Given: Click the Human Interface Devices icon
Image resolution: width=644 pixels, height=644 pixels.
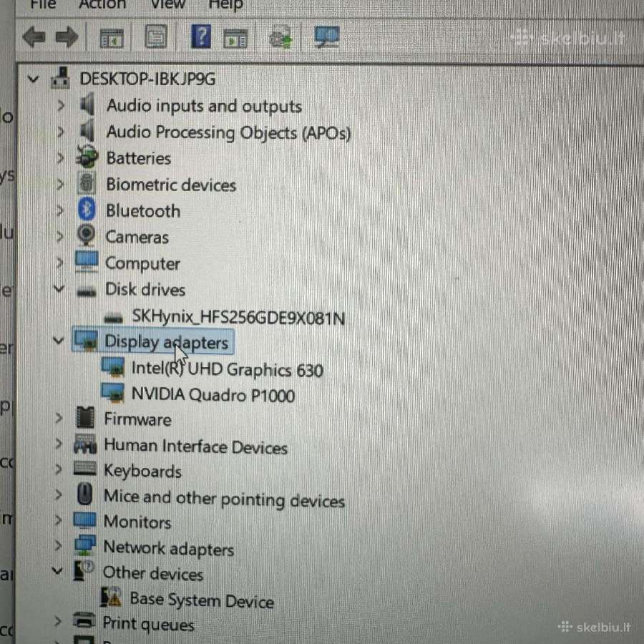Looking at the screenshot, I should pos(85,444).
